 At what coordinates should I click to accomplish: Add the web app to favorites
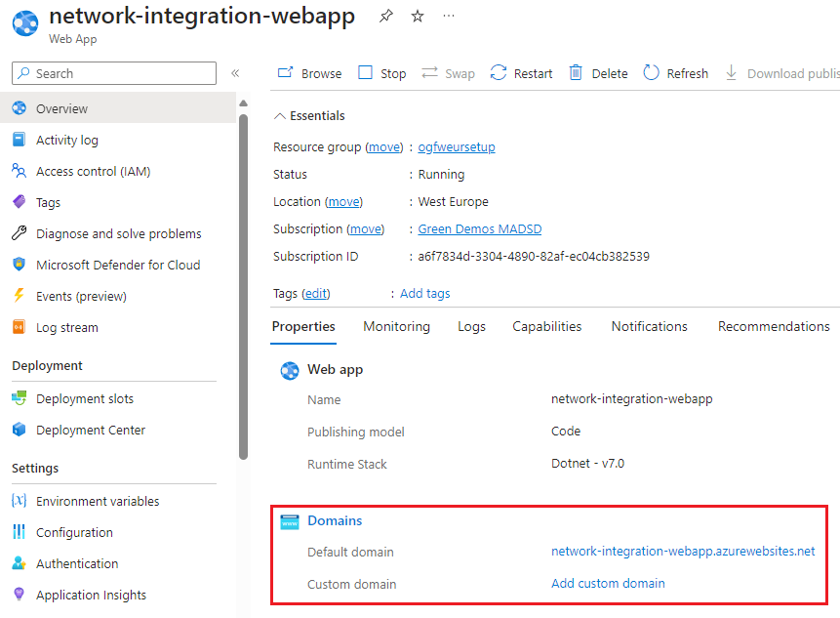(x=417, y=16)
